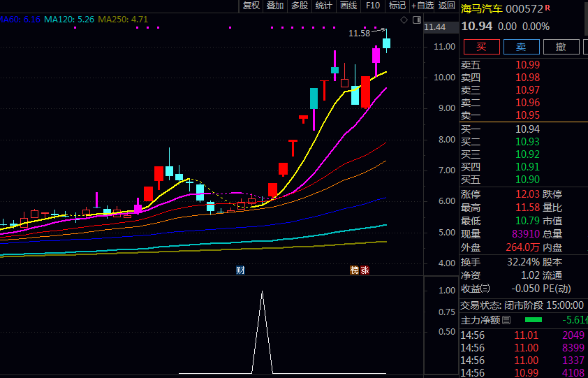Click the orange 榜 ranking marker
This screenshot has width=588, height=378.
(x=354, y=270)
